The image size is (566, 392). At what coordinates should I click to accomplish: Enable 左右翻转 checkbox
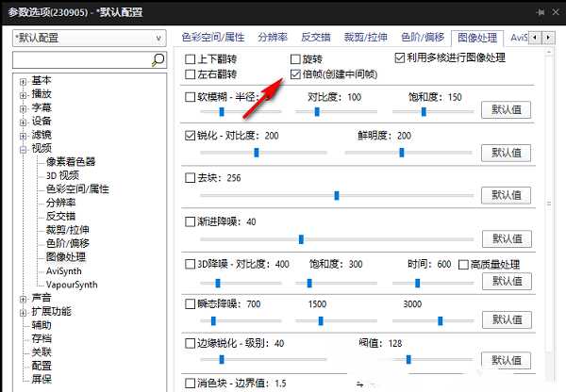tap(190, 74)
